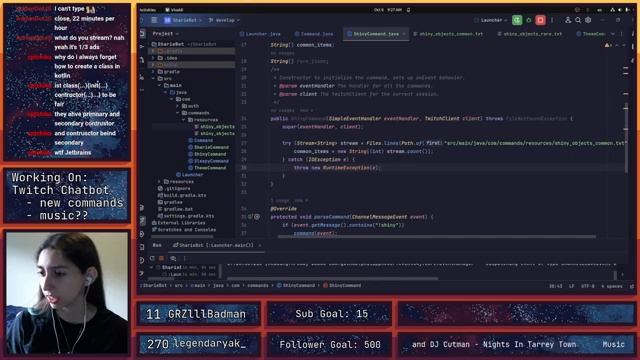This screenshot has width=640, height=360.
Task: Rerun icon in Run tool window toolbar
Action: pyautogui.click(x=152, y=258)
